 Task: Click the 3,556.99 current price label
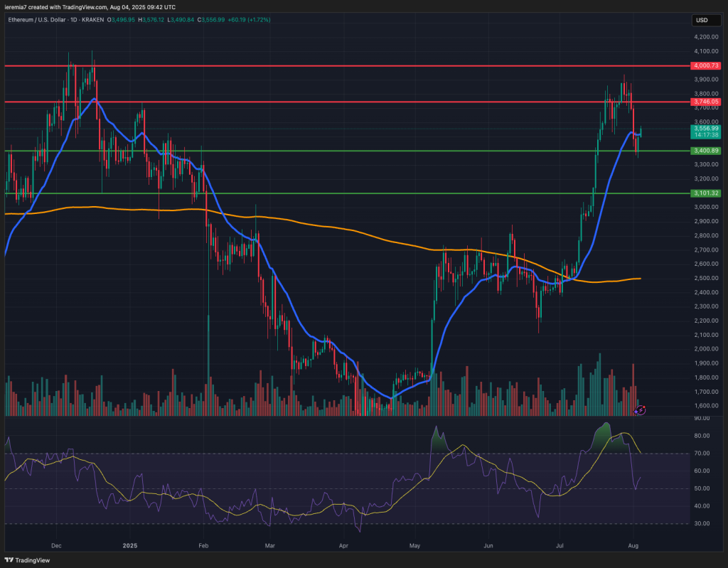coord(706,128)
